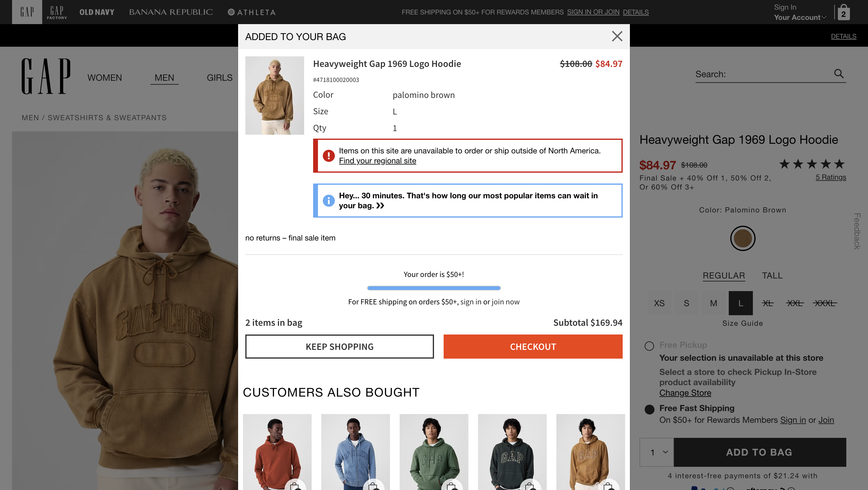This screenshot has height=490, width=868.
Task: Click the Men breadcrumb link
Action: coord(30,118)
